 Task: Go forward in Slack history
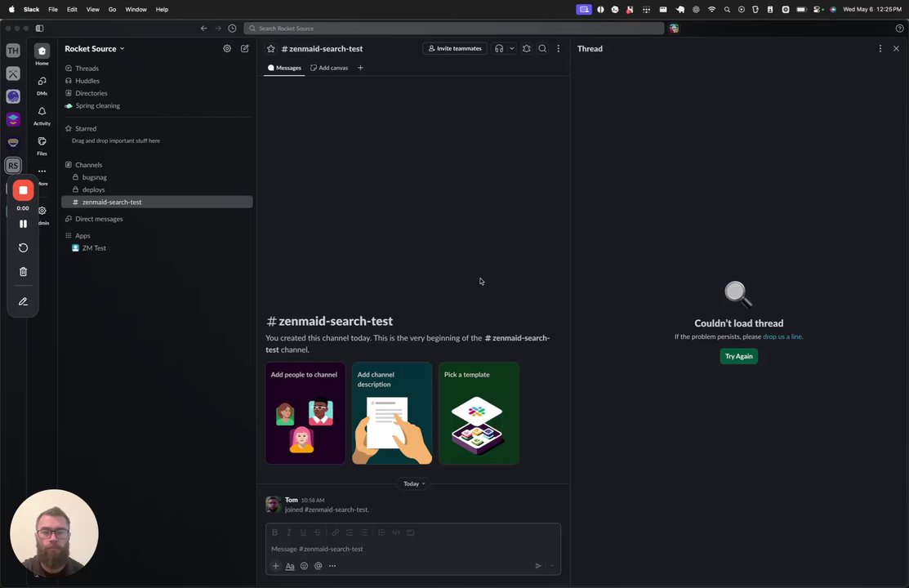coord(218,29)
